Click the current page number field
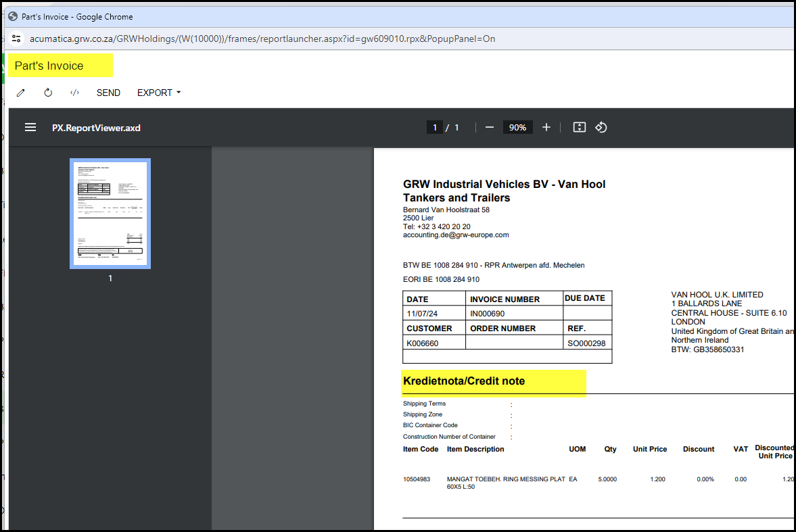The width and height of the screenshot is (796, 532). tap(435, 127)
